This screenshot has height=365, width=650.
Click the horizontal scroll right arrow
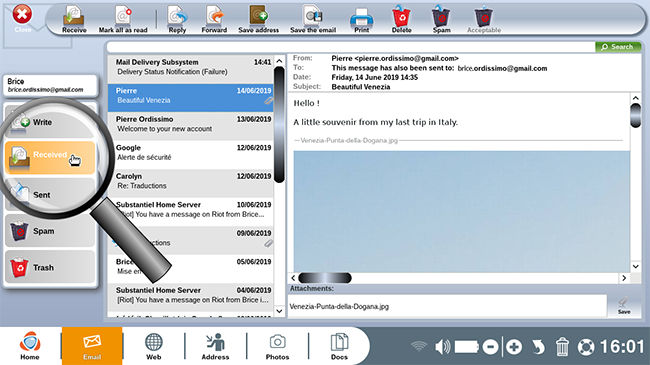point(624,278)
